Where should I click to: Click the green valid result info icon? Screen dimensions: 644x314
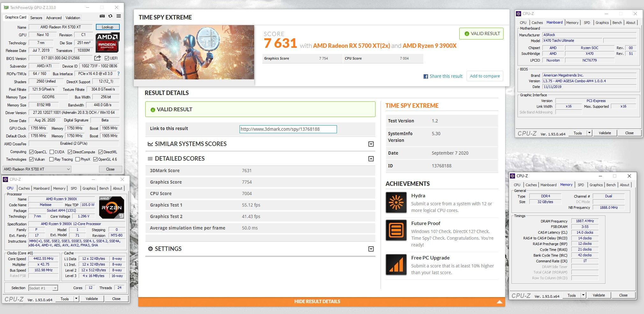click(153, 110)
